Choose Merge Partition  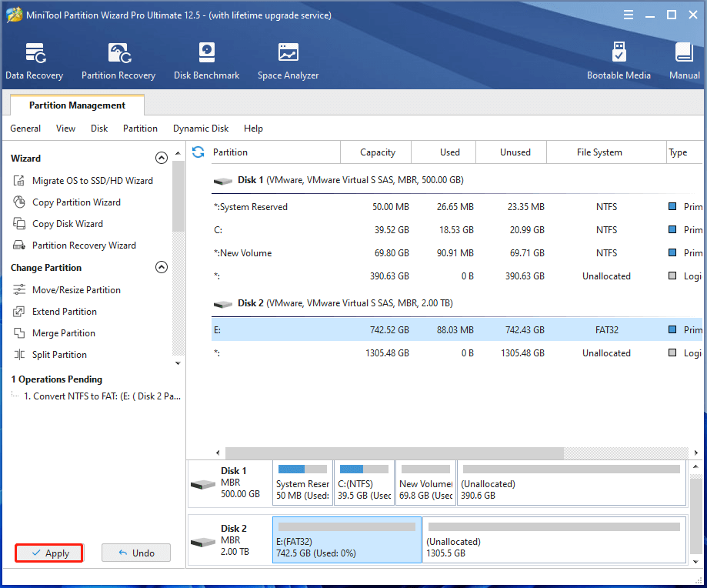pyautogui.click(x=64, y=332)
